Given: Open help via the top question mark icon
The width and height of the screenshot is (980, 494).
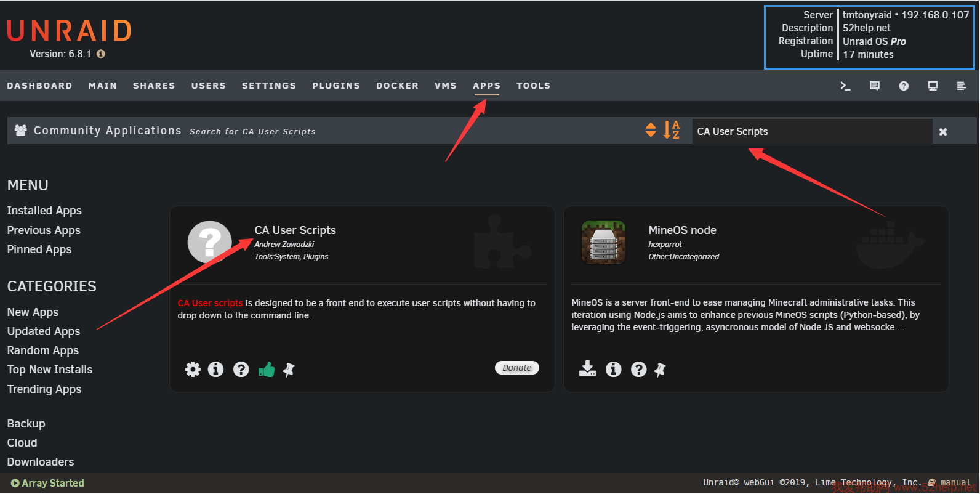Looking at the screenshot, I should (903, 86).
